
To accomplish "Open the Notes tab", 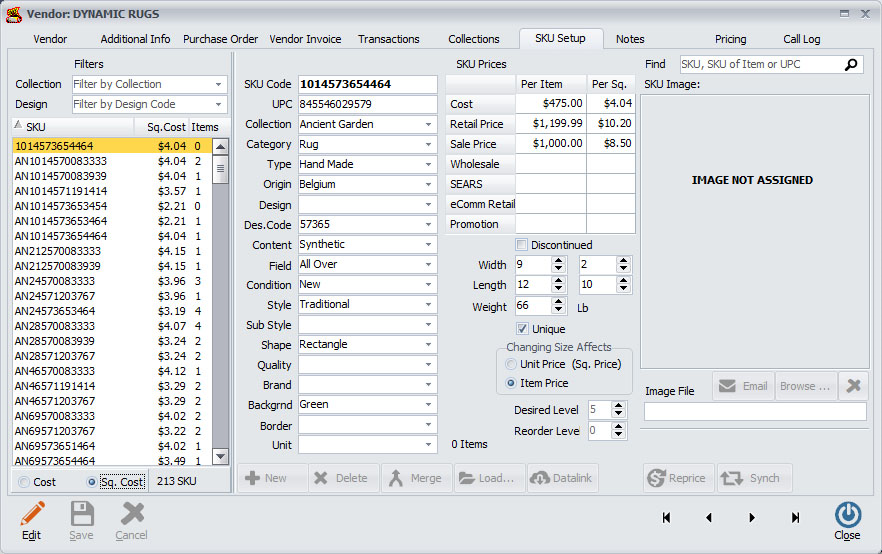I will coord(630,39).
